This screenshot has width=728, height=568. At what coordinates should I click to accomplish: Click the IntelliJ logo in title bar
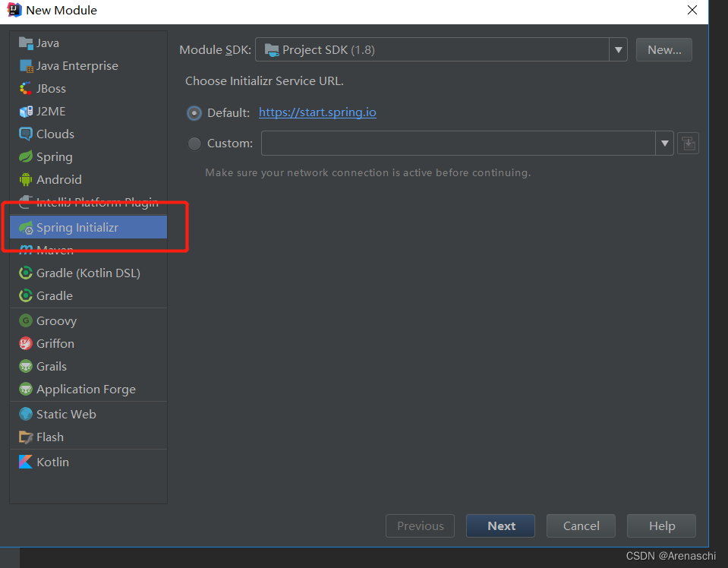click(14, 10)
